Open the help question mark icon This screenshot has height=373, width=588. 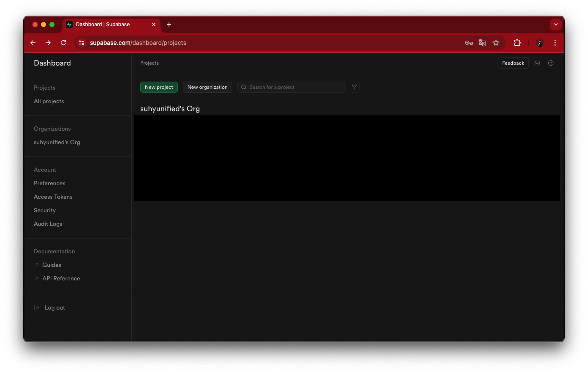click(551, 63)
